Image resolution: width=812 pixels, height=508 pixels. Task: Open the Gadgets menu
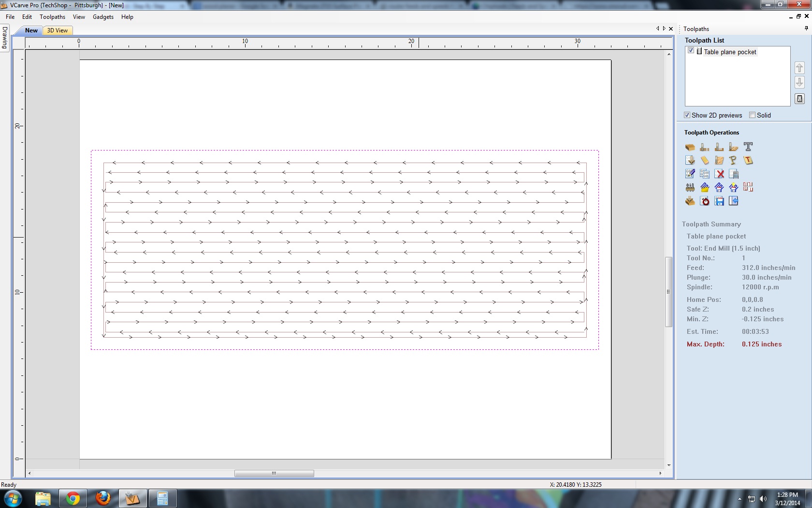[103, 17]
